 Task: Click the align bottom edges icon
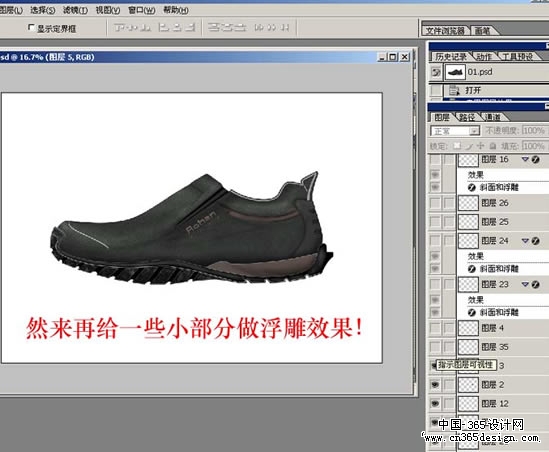(146, 27)
